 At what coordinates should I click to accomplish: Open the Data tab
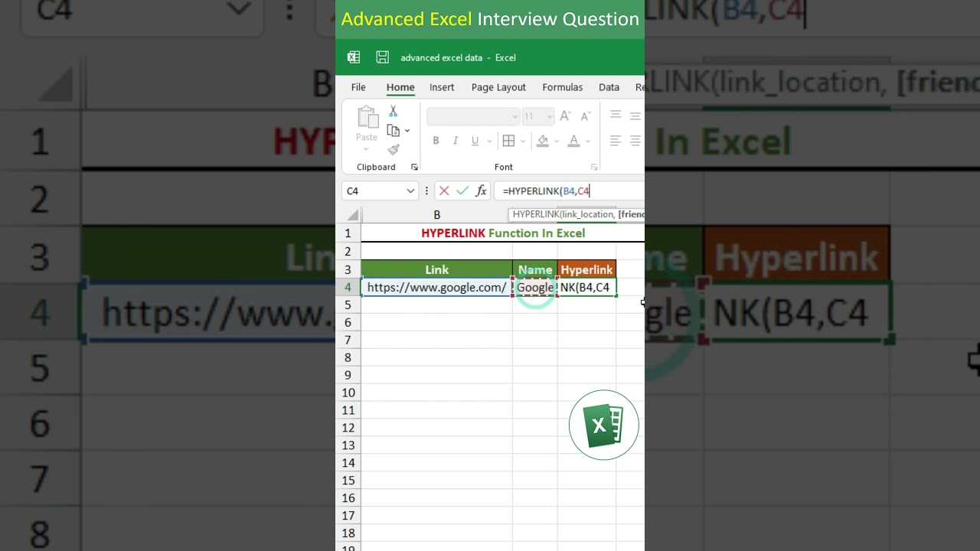609,87
